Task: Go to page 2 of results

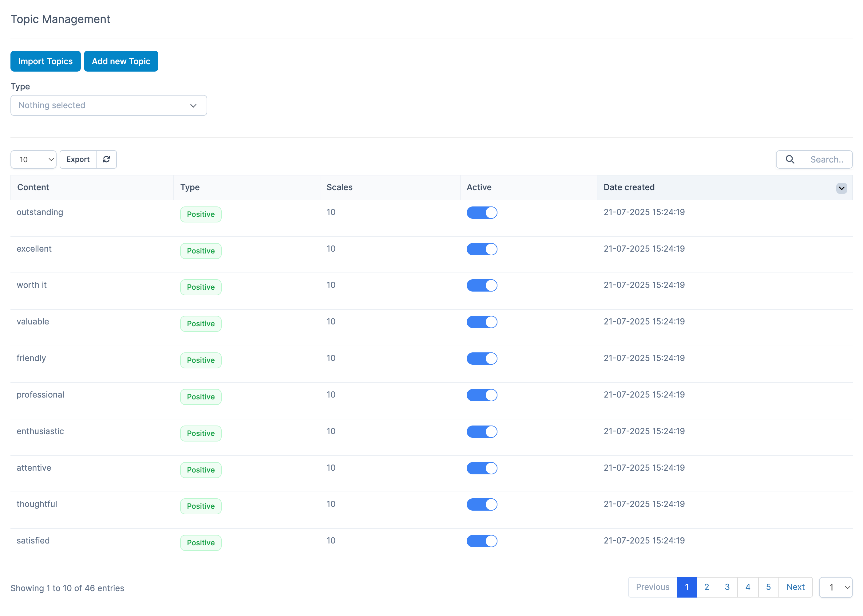Action: click(706, 587)
